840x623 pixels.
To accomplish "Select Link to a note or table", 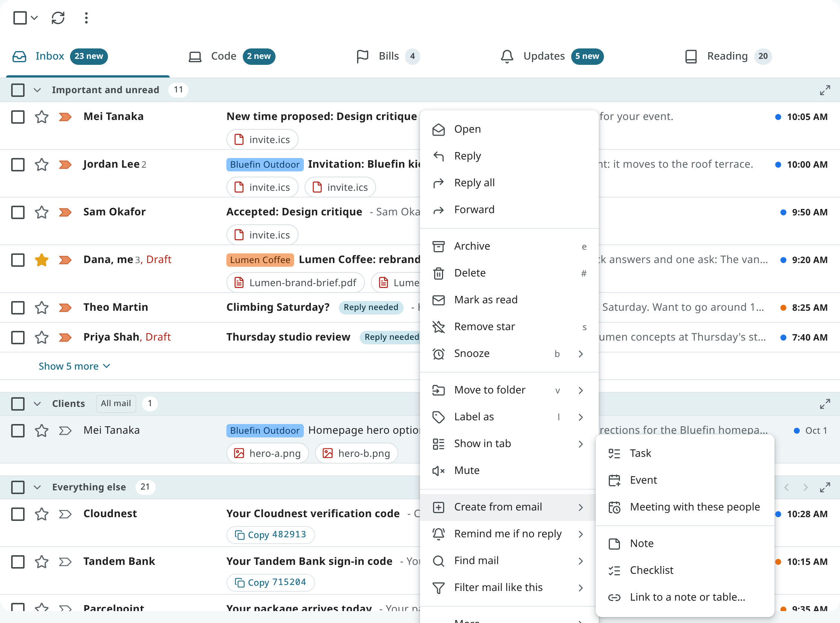I will tap(685, 597).
